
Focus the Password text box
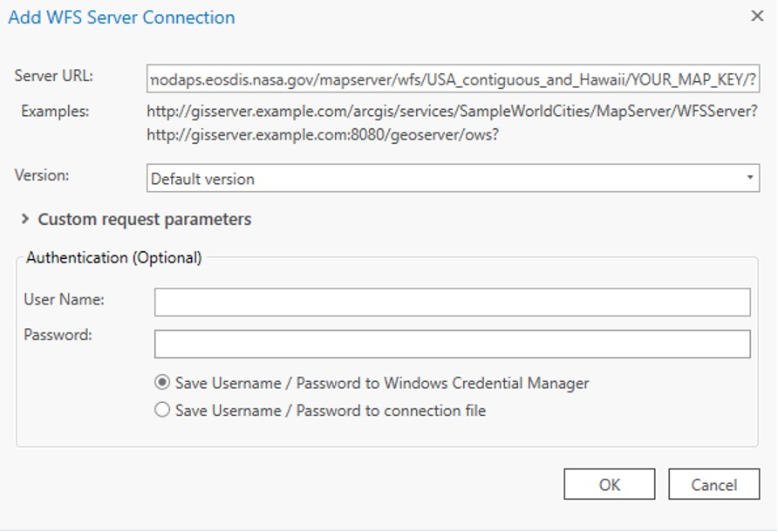point(452,344)
